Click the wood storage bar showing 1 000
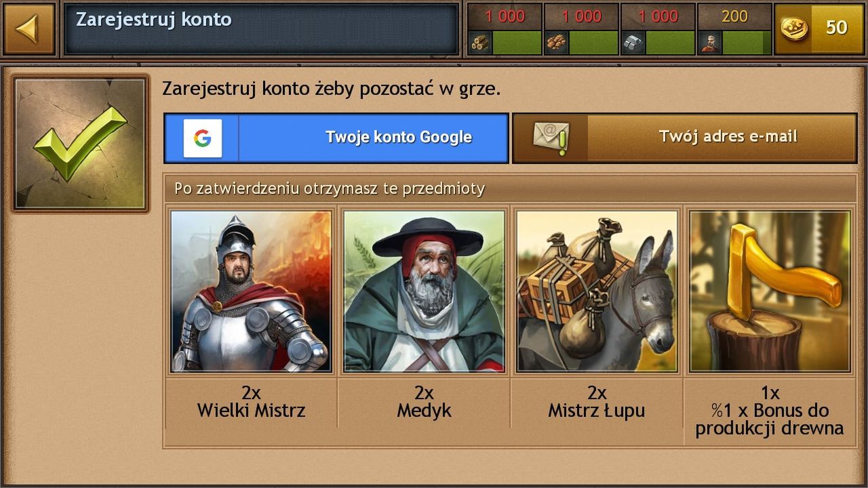868x488 pixels. point(505,29)
